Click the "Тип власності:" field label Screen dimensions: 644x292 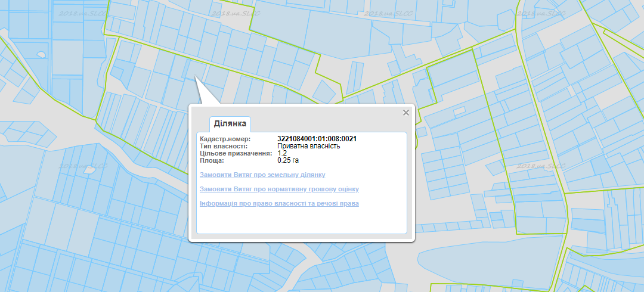[223, 146]
